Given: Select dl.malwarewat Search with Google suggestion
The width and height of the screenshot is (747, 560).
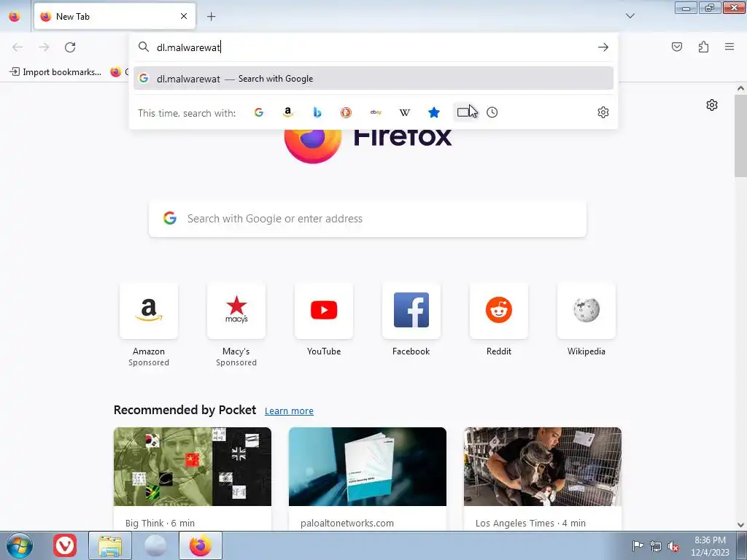Looking at the screenshot, I should (373, 79).
